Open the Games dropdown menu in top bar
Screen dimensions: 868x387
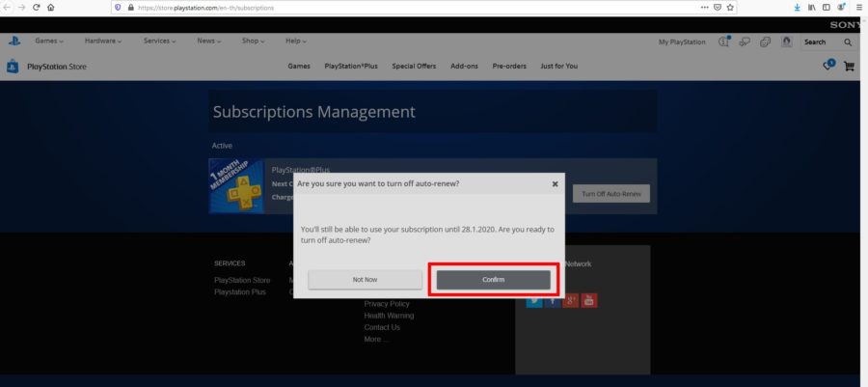coord(49,41)
